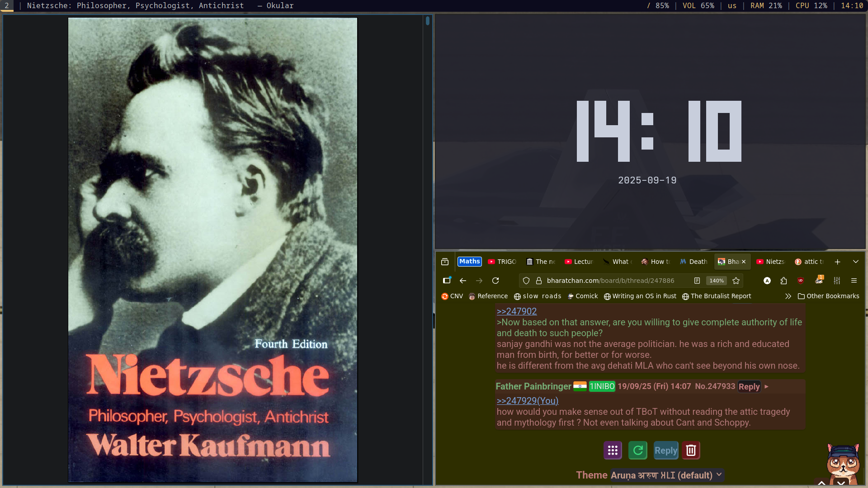Go back with the browser back arrow
868x488 pixels.
coord(463,281)
